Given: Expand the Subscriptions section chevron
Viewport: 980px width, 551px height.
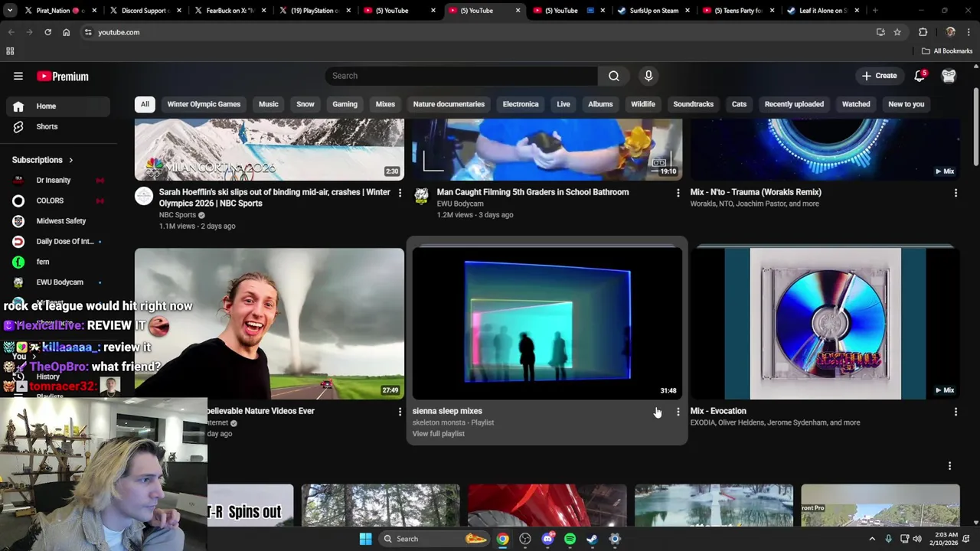Looking at the screenshot, I should point(70,160).
